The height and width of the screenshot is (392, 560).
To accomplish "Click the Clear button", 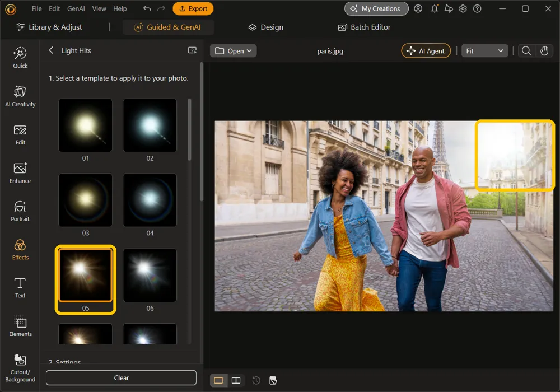I will [121, 377].
